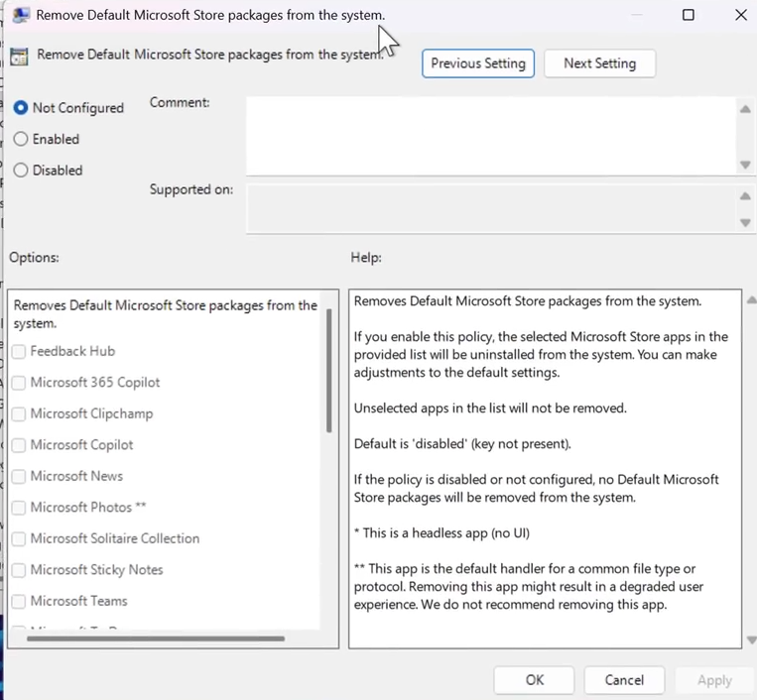The width and height of the screenshot is (757, 700).
Task: Toggle the Microsoft Photos checkbox
Action: (x=19, y=508)
